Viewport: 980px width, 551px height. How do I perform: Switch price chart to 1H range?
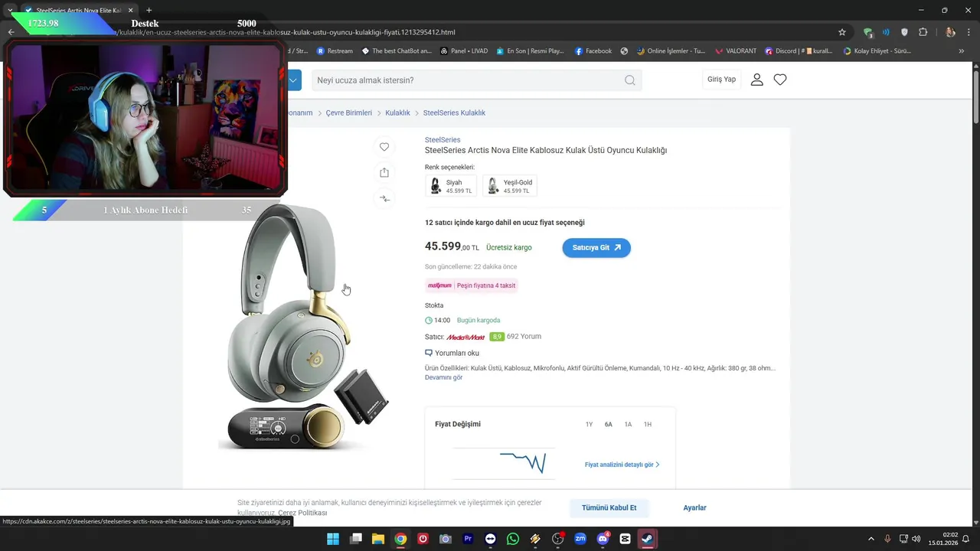click(x=648, y=424)
